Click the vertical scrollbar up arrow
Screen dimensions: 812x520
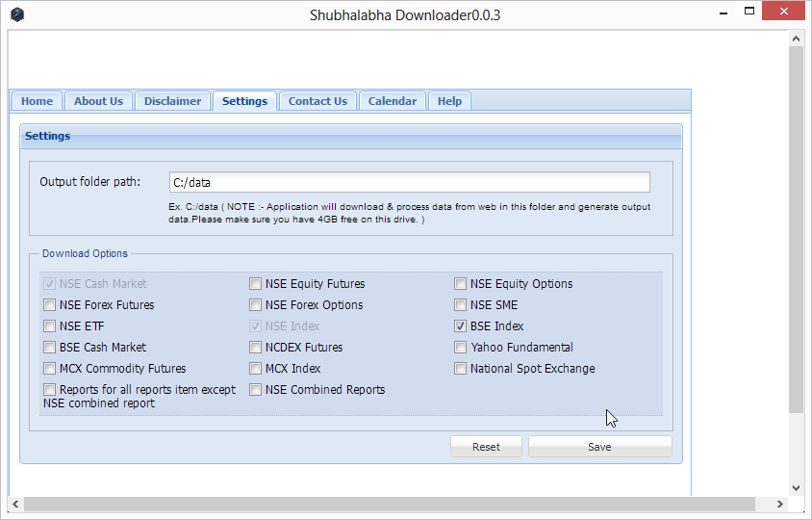click(x=796, y=39)
